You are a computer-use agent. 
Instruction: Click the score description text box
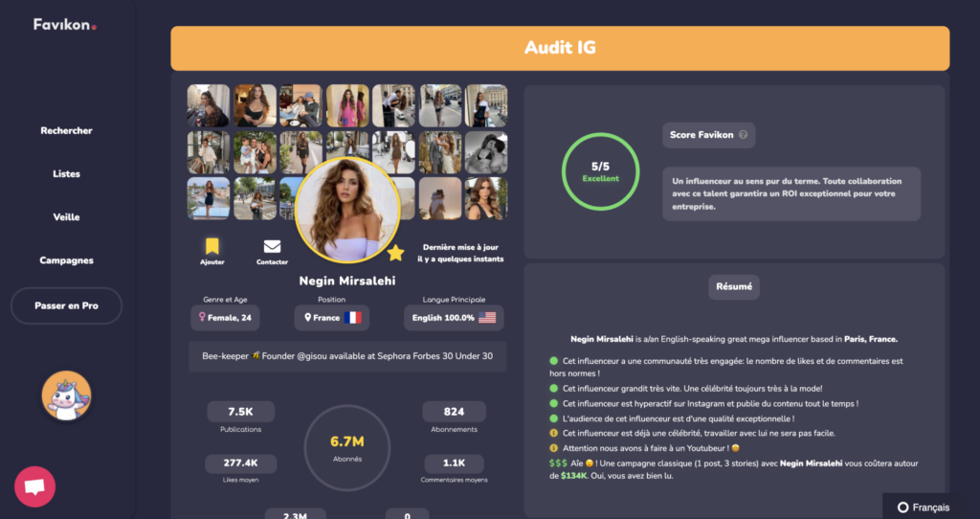[791, 193]
